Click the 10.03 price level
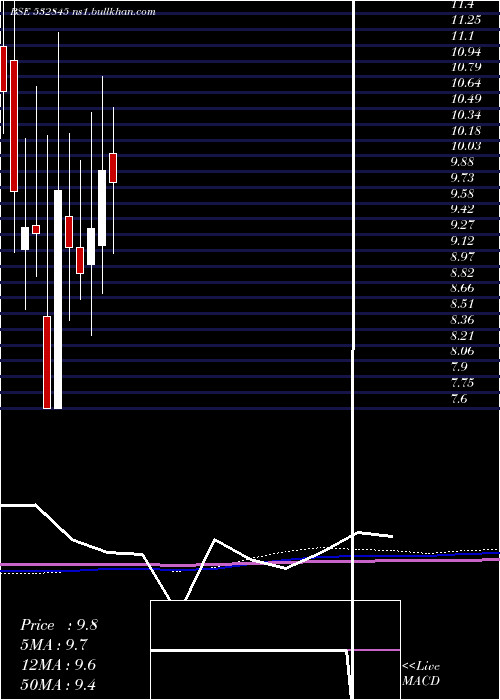Image resolution: width=500 pixels, height=700 pixels. pos(466,146)
